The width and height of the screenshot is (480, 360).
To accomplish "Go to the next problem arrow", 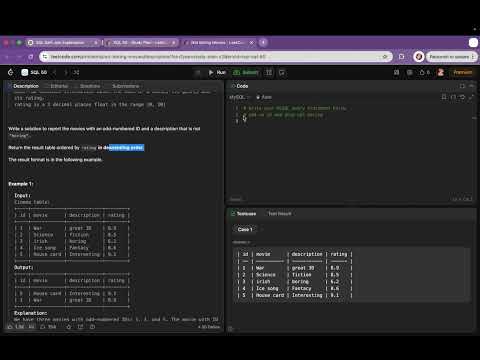I will click(66, 72).
